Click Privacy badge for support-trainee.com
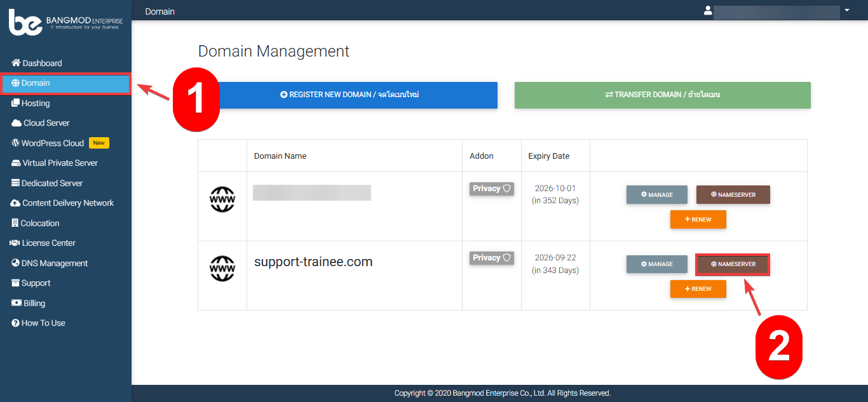Viewport: 868px width, 402px height. [491, 258]
